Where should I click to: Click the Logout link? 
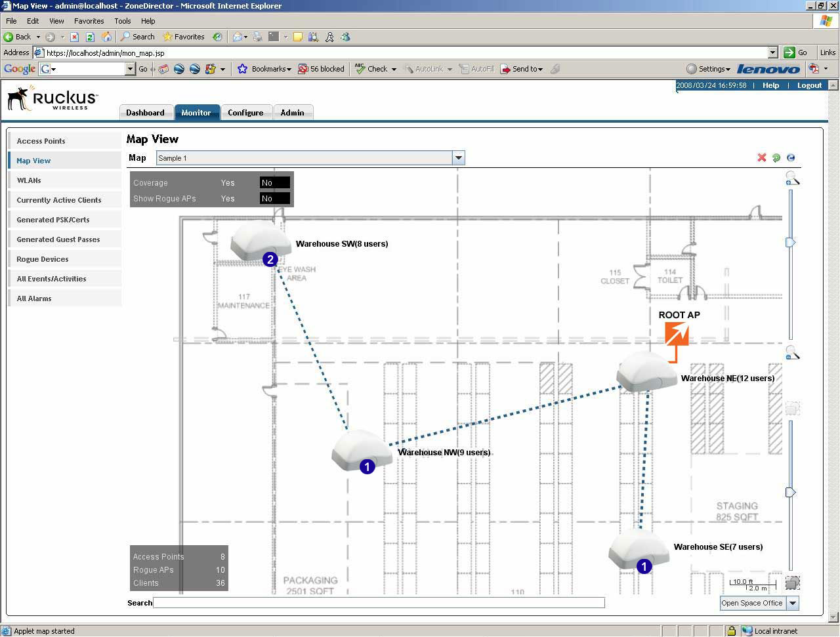[809, 85]
